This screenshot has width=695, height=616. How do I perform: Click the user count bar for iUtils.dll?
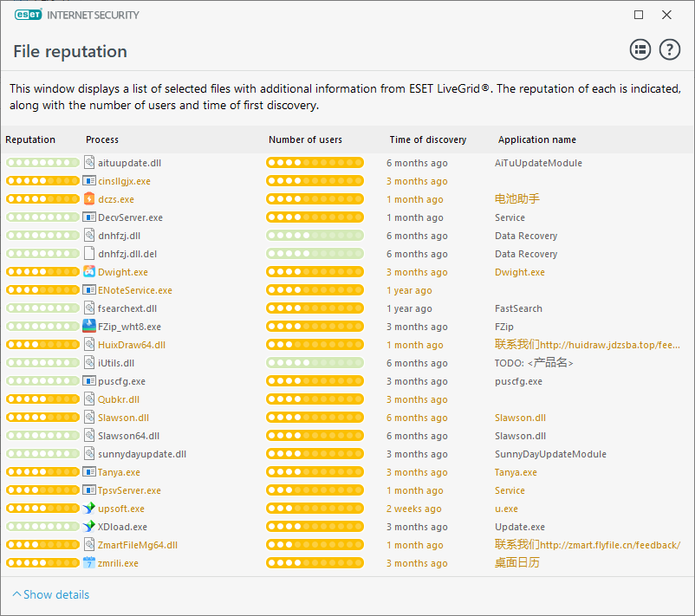click(x=315, y=362)
